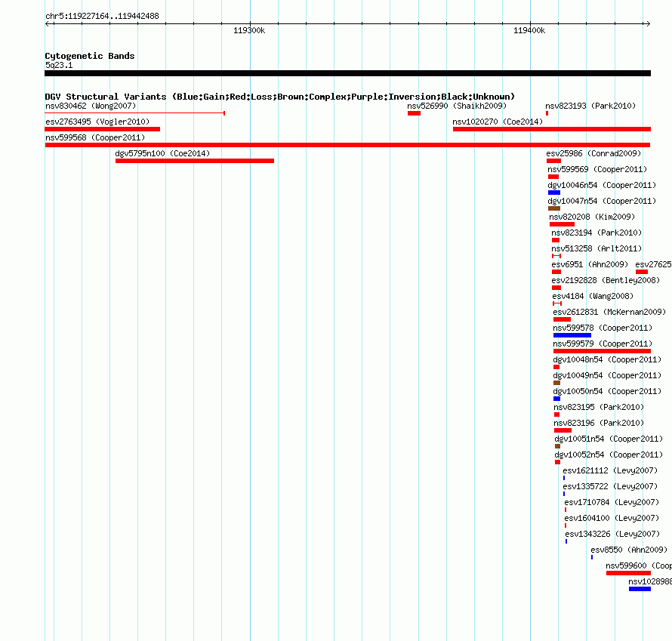Select nsv599569 (Cooper2011) label

pyautogui.click(x=597, y=169)
